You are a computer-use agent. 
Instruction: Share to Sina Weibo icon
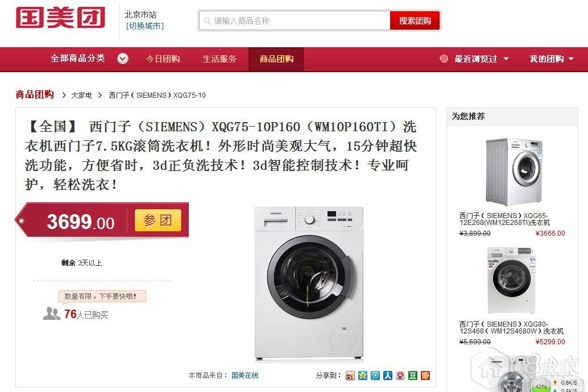350,376
